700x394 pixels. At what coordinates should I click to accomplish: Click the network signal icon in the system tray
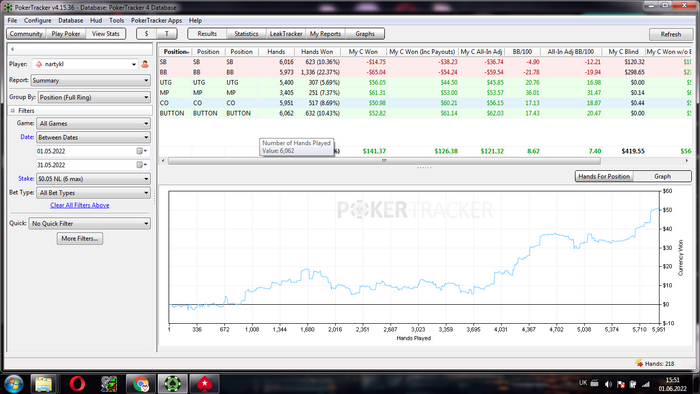click(646, 384)
